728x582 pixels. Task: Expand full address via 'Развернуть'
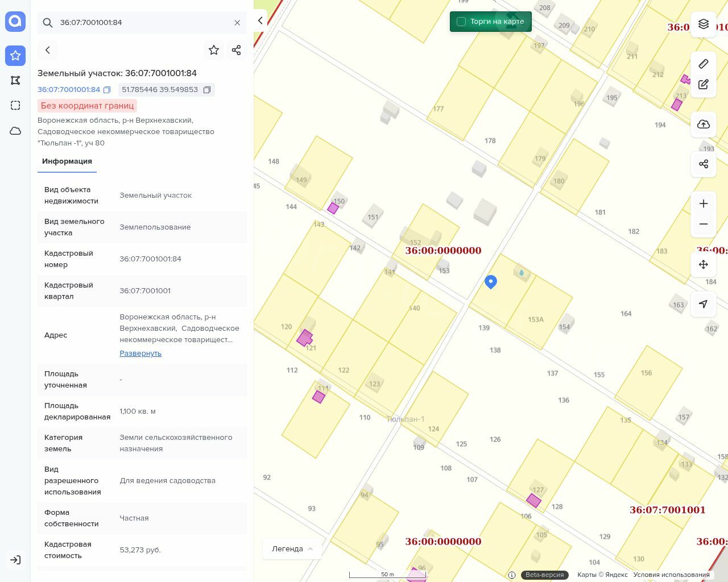click(x=140, y=353)
